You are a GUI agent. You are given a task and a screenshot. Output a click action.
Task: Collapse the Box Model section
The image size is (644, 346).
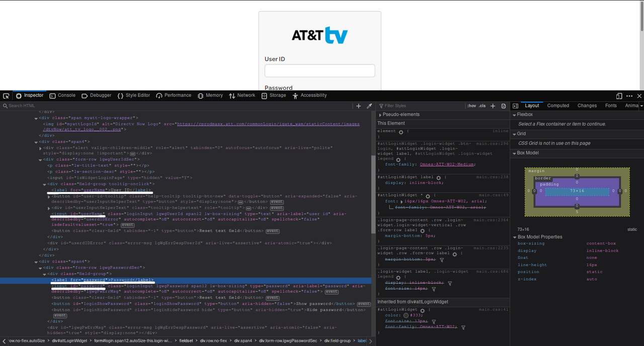coord(515,153)
